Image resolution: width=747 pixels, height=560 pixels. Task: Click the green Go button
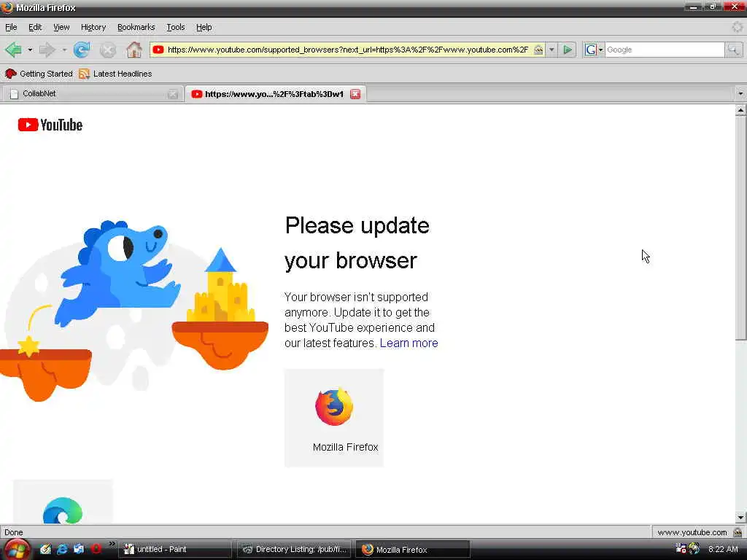tap(567, 50)
